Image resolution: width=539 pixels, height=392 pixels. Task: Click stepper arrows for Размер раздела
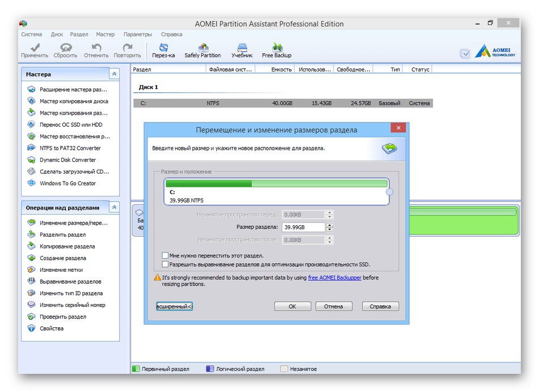coord(330,227)
